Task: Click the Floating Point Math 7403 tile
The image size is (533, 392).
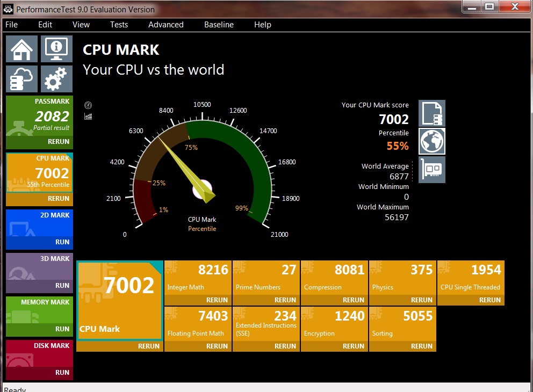Action: (198, 324)
